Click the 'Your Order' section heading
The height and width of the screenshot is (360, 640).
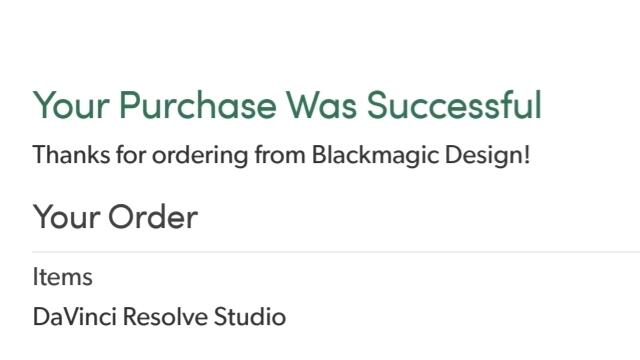tap(115, 217)
